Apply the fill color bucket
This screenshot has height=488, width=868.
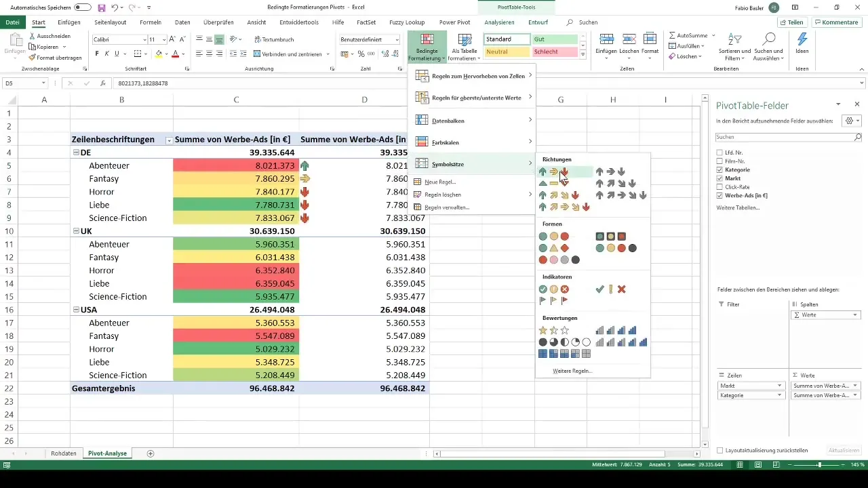tap(159, 54)
